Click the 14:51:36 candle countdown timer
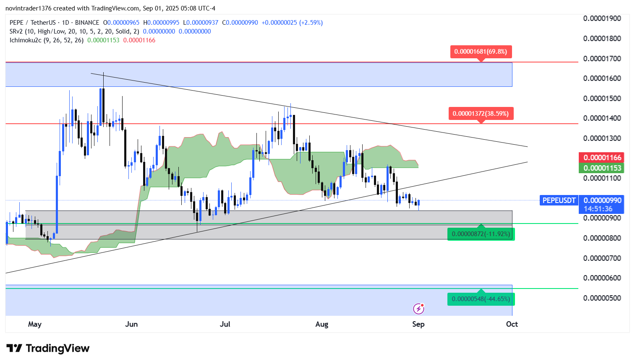Screen dimensions: 635x364 [598, 209]
